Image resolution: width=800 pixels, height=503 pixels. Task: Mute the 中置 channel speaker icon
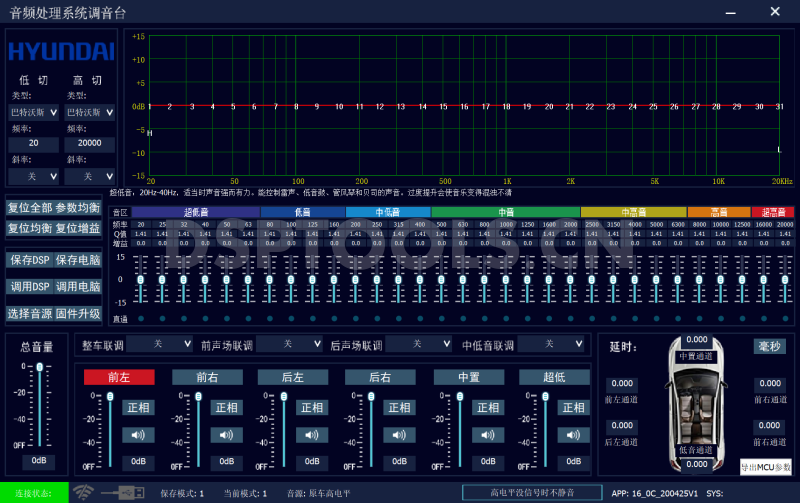(486, 434)
